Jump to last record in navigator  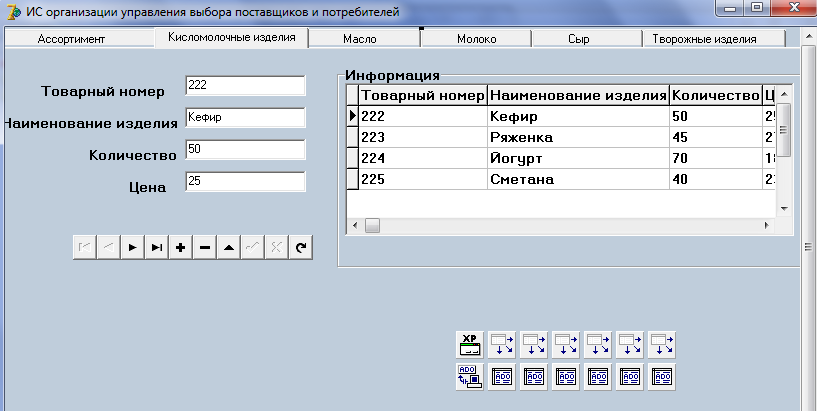click(x=157, y=247)
